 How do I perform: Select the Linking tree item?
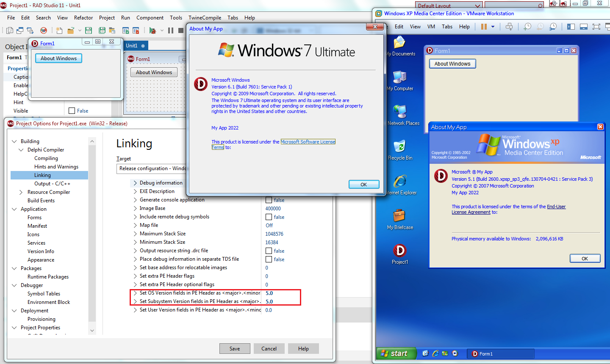(42, 175)
